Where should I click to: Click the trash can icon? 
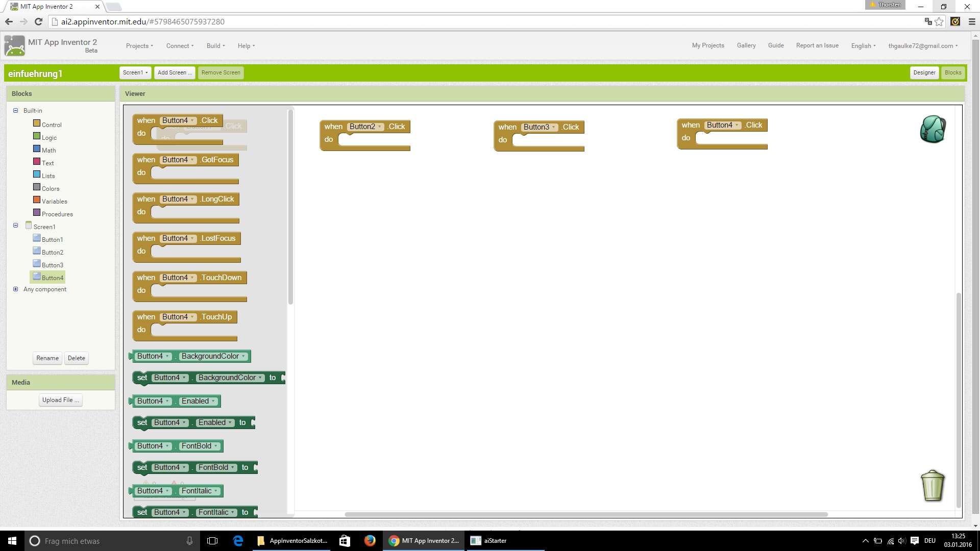tap(933, 485)
